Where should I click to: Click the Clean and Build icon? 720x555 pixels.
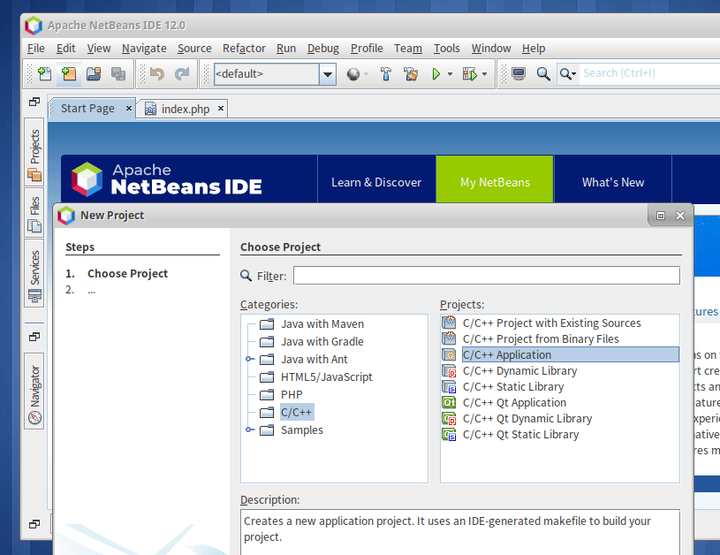click(x=411, y=73)
